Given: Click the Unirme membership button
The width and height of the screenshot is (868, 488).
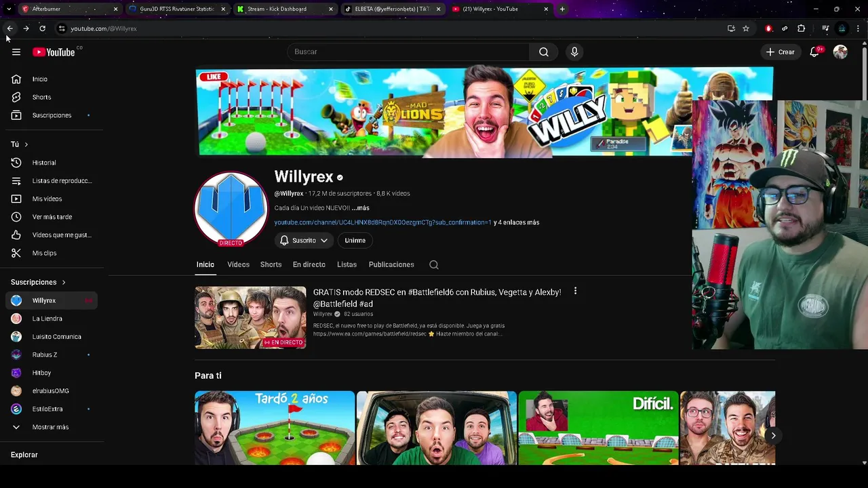Looking at the screenshot, I should 355,241.
